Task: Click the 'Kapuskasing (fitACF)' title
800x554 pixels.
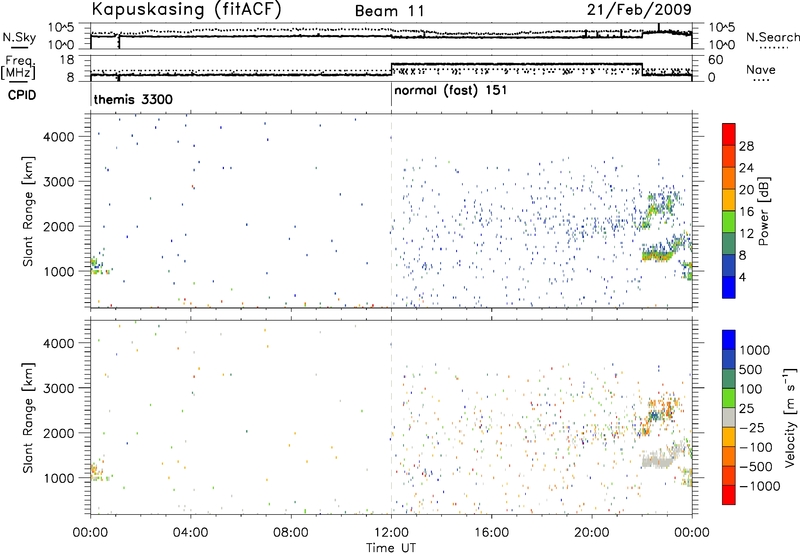Action: [186, 9]
